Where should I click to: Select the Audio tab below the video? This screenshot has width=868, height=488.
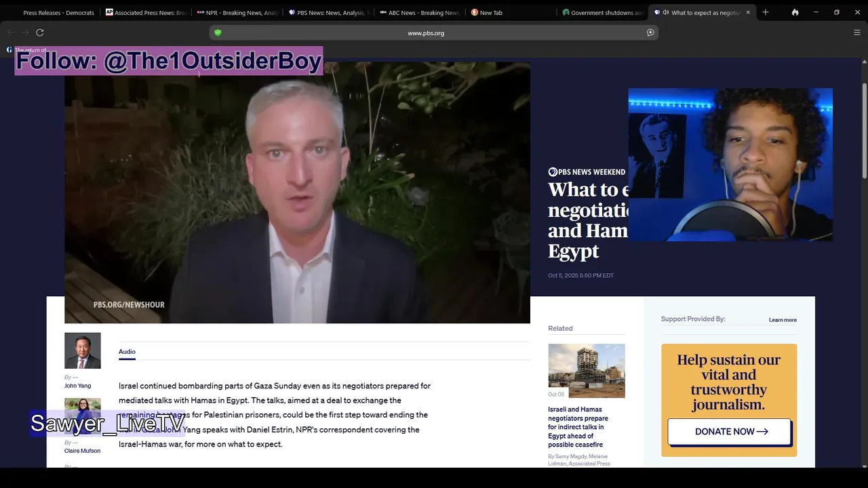pos(127,352)
